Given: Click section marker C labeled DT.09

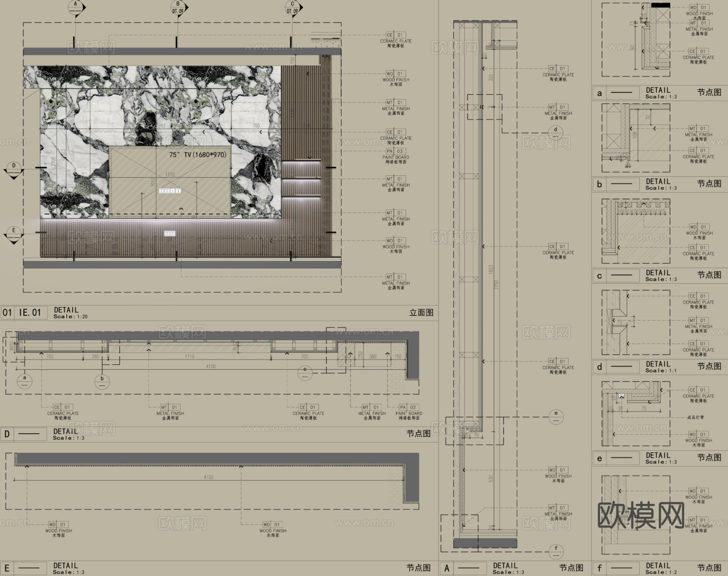Looking at the screenshot, I should pyautogui.click(x=292, y=7).
